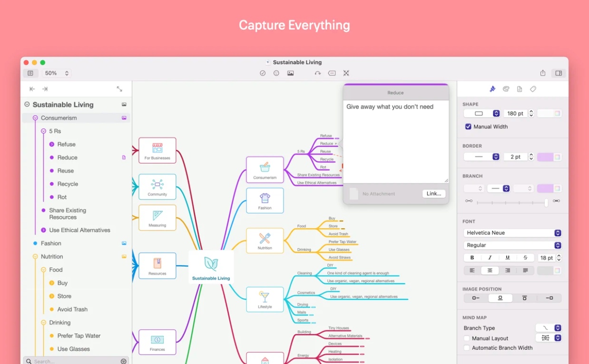Click the note icon beside Reduce
This screenshot has width=589, height=364.
click(124, 157)
